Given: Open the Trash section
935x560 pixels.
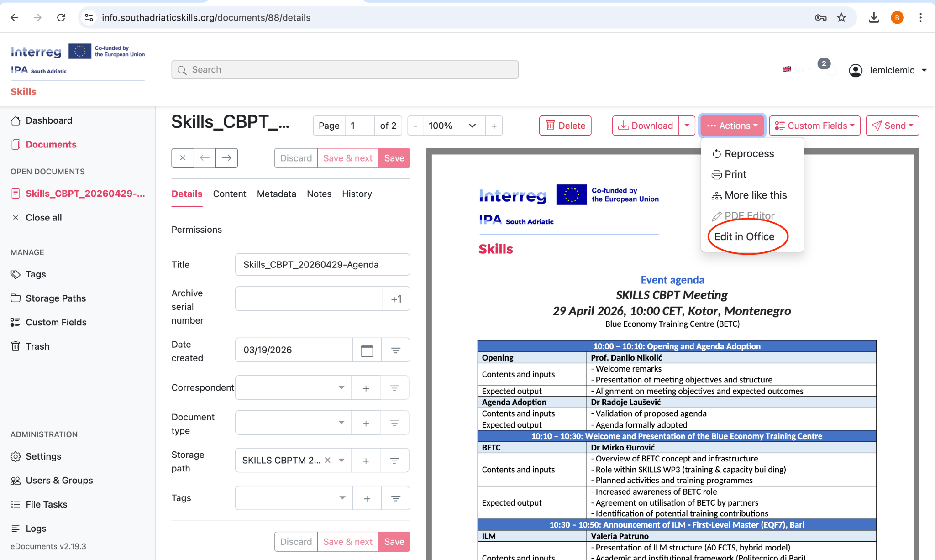Looking at the screenshot, I should [x=37, y=346].
